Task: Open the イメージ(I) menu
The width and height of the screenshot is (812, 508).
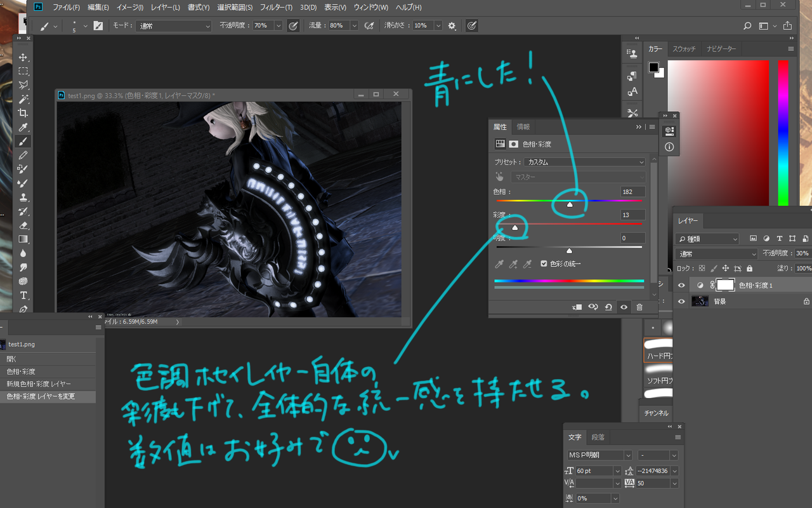Action: click(x=129, y=8)
